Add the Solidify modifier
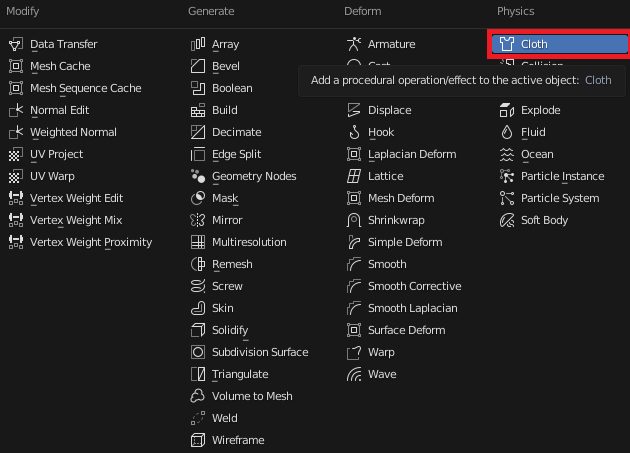The width and height of the screenshot is (630, 453). 230,330
